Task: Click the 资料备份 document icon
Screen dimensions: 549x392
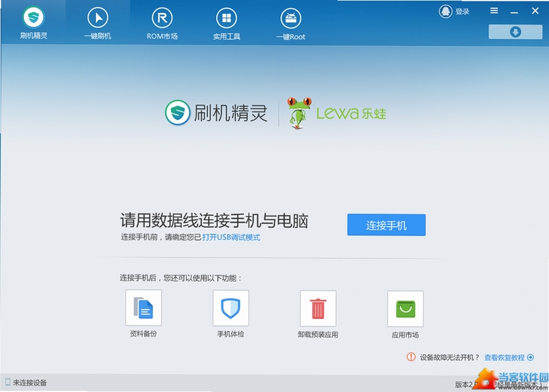Action: pos(143,308)
